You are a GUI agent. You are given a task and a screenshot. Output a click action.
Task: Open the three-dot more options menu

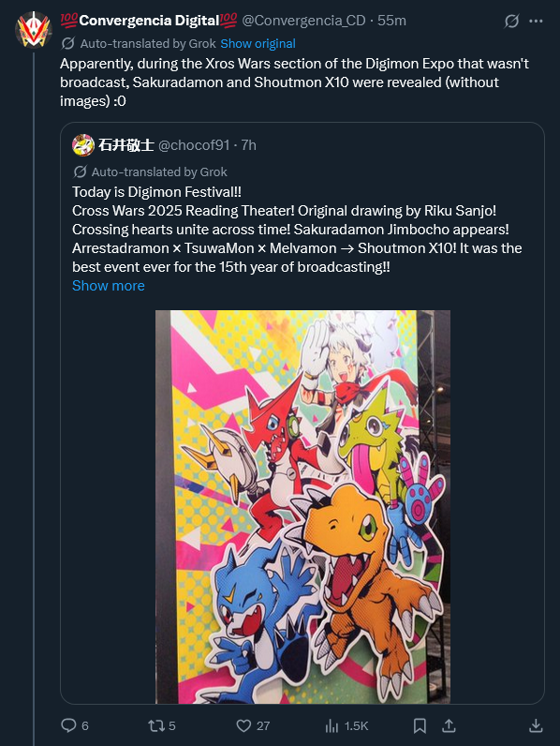coord(536,21)
